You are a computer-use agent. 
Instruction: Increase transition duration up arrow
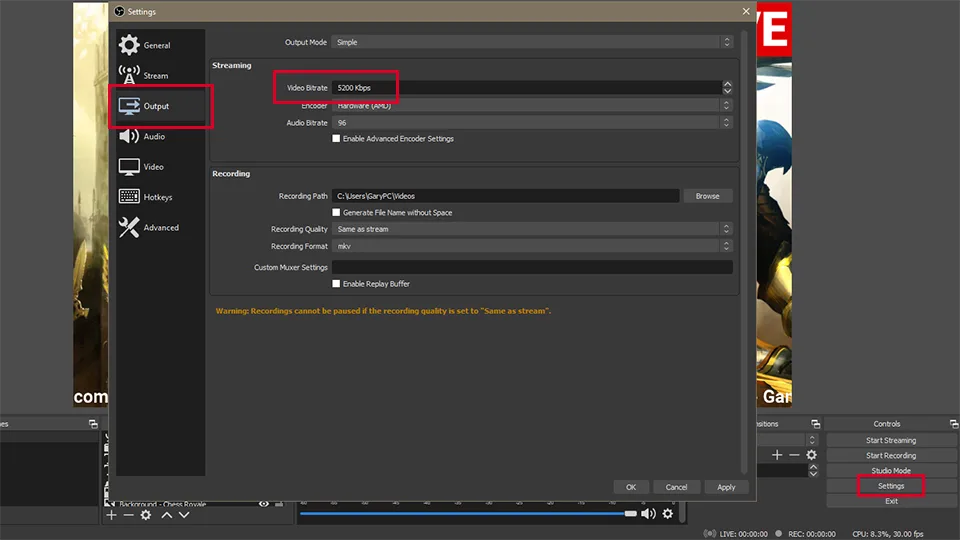(x=813, y=467)
